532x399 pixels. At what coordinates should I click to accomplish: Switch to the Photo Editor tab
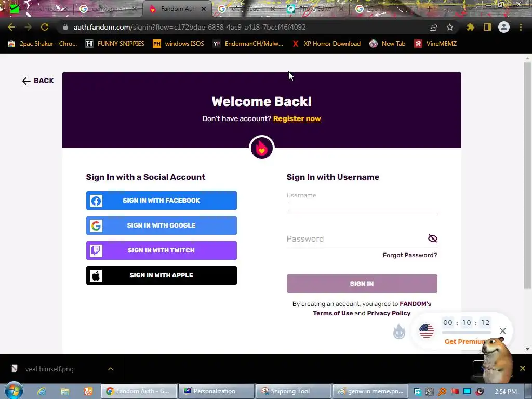314,9
